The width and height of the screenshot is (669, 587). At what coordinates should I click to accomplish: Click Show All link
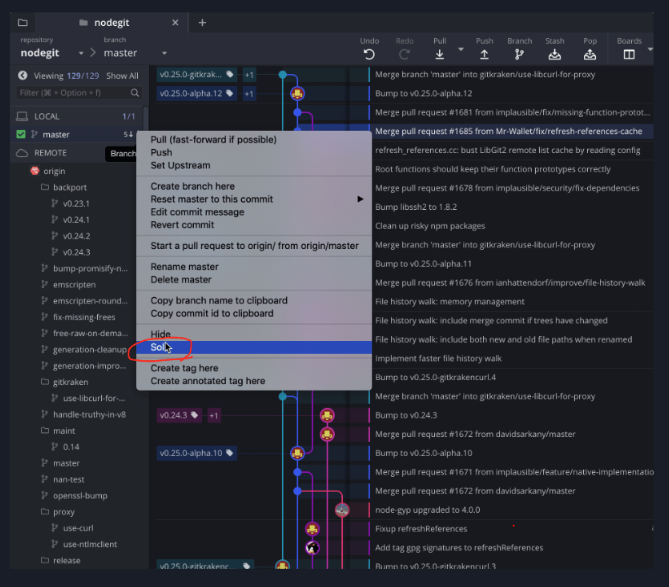coord(122,76)
